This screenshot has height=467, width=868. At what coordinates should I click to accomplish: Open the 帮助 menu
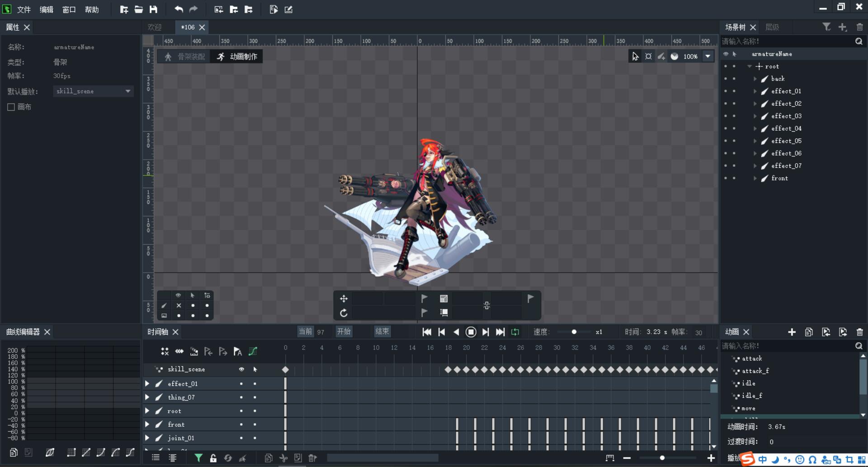tap(92, 9)
